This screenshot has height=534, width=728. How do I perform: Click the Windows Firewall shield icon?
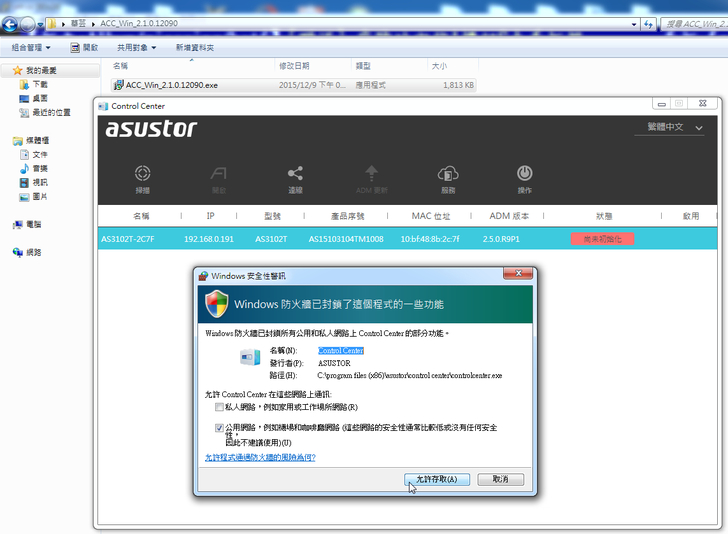coord(217,304)
